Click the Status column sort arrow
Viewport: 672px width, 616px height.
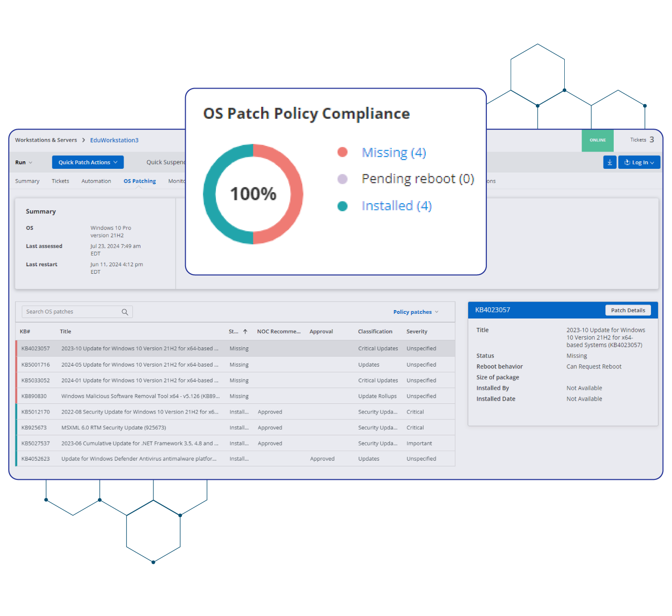tap(245, 332)
